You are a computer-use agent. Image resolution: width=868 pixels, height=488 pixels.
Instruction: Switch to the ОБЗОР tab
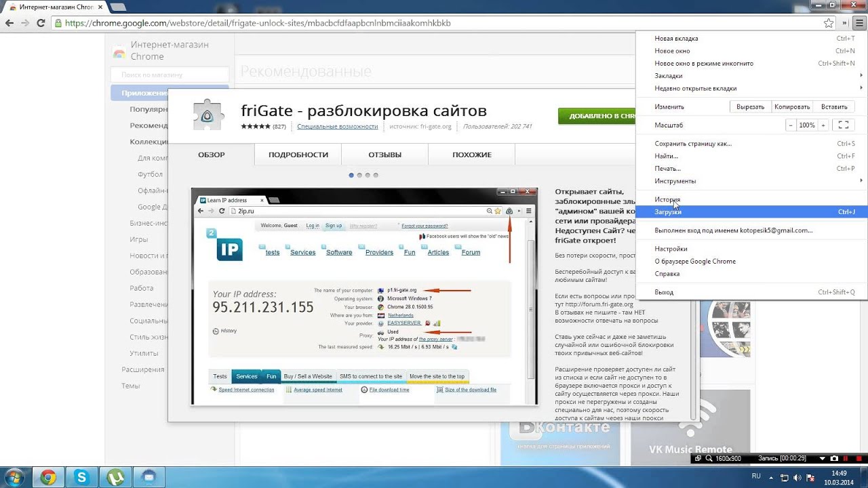(x=211, y=155)
